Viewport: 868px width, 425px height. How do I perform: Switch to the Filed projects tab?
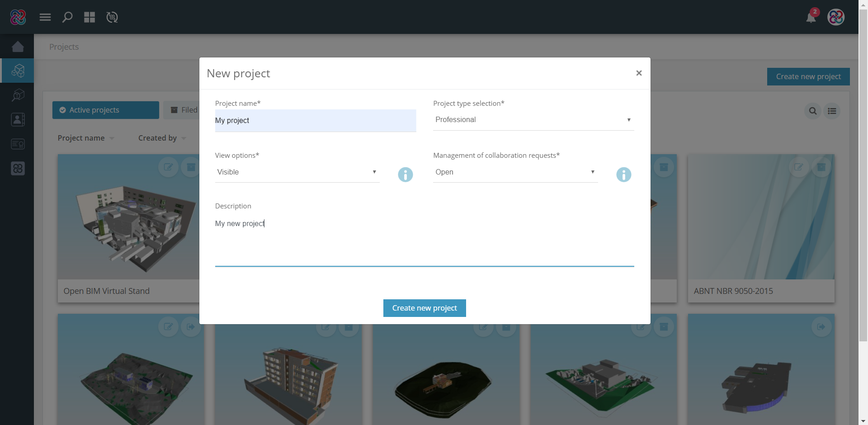186,110
